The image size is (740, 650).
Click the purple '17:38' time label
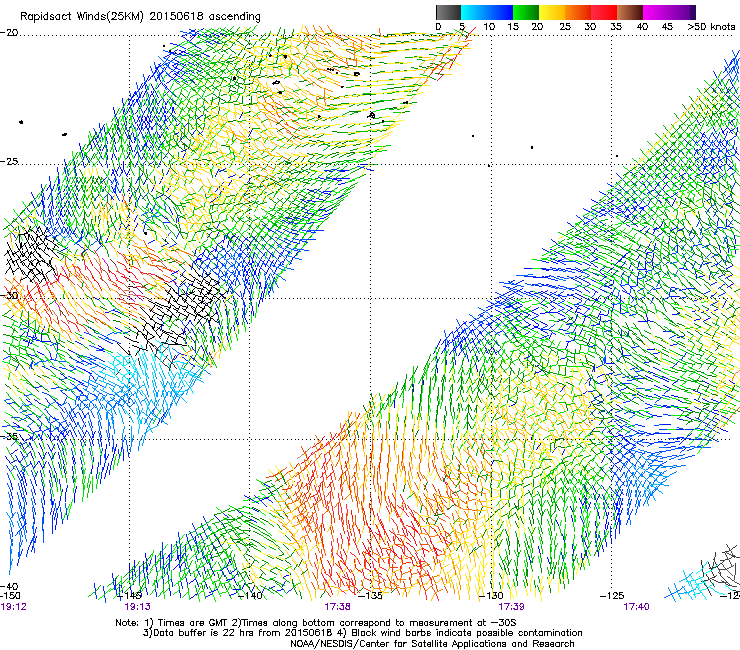(x=337, y=607)
